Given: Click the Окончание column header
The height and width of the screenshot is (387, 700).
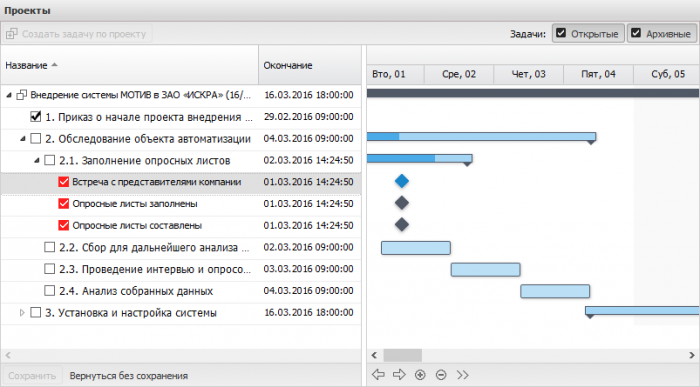Looking at the screenshot, I should click(310, 65).
